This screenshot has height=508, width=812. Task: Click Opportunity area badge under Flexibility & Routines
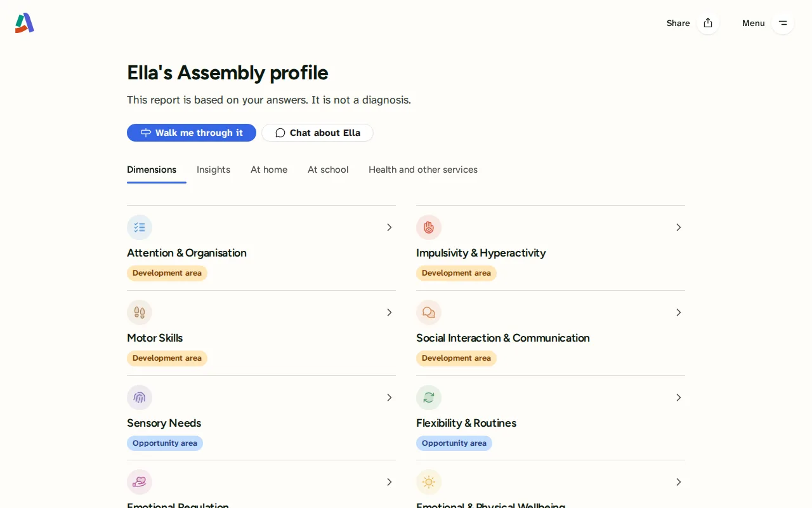click(x=454, y=443)
